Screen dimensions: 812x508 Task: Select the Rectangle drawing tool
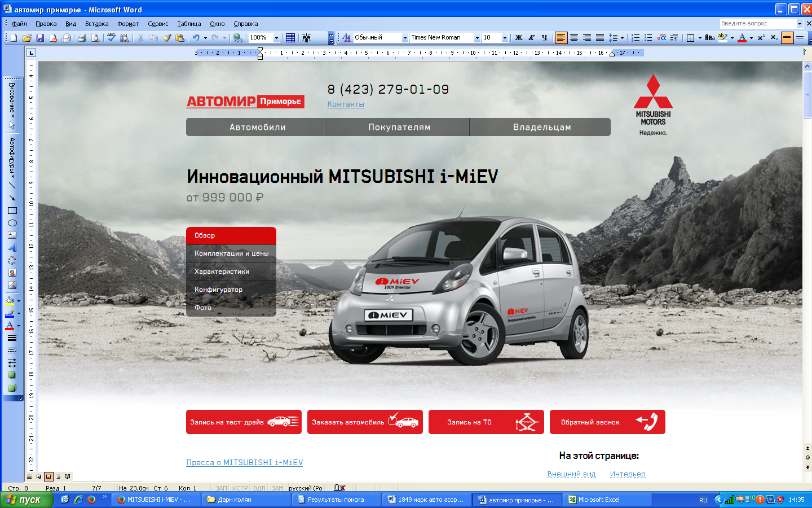pos(12,211)
